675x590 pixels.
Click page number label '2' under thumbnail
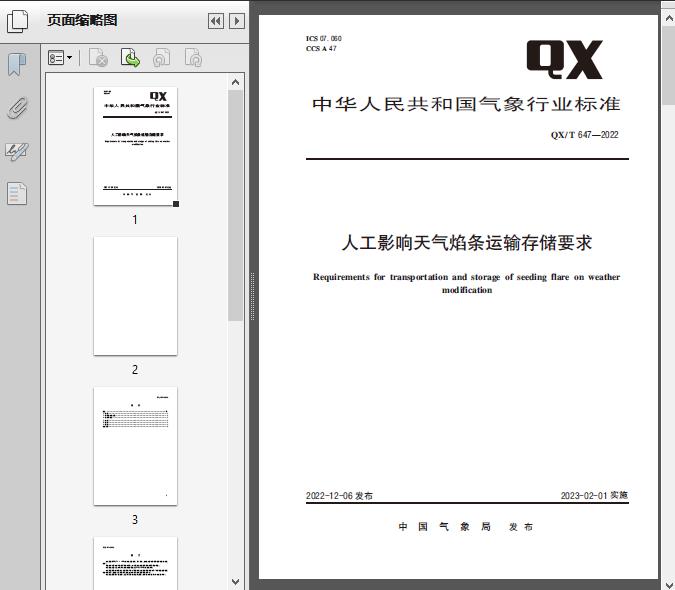(135, 370)
